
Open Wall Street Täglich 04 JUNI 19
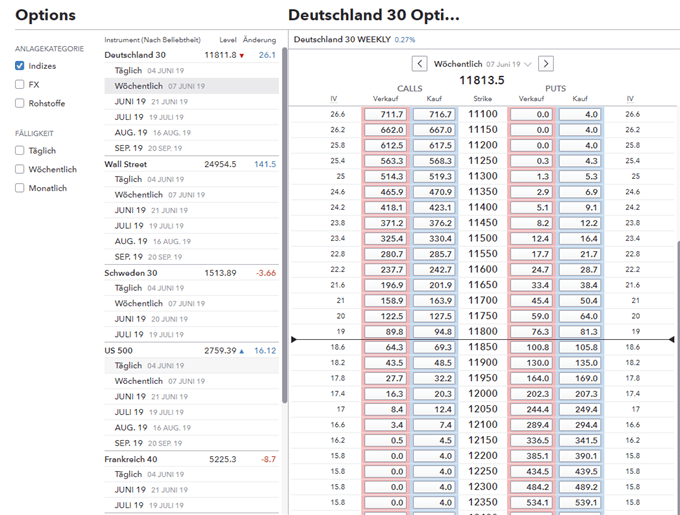[191, 179]
